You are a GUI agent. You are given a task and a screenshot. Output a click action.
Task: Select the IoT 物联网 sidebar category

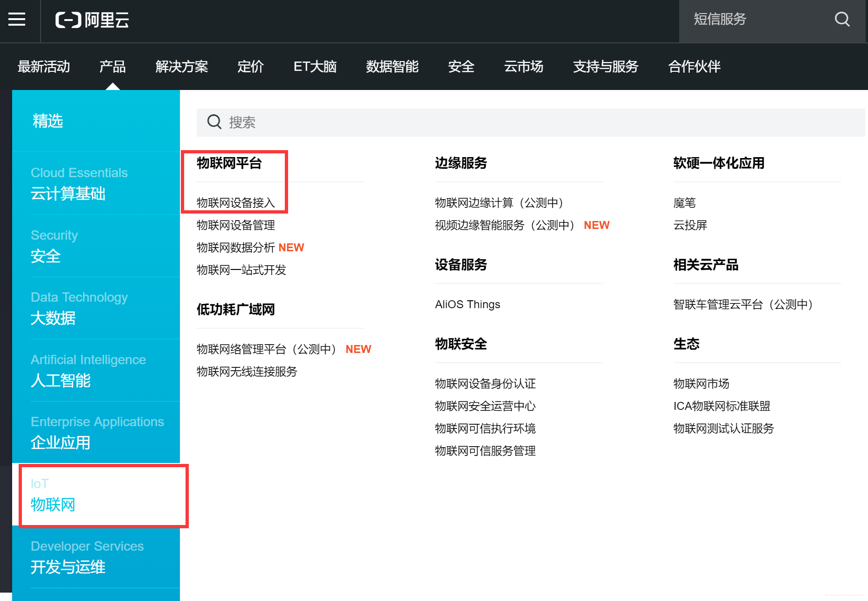pyautogui.click(x=96, y=495)
